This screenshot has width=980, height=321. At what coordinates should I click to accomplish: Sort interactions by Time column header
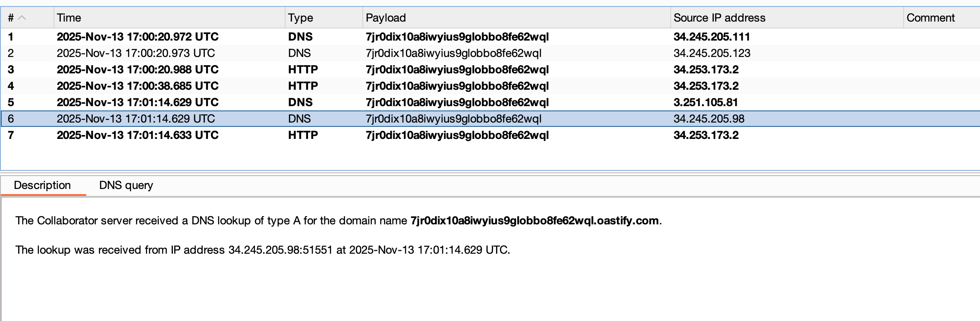69,18
